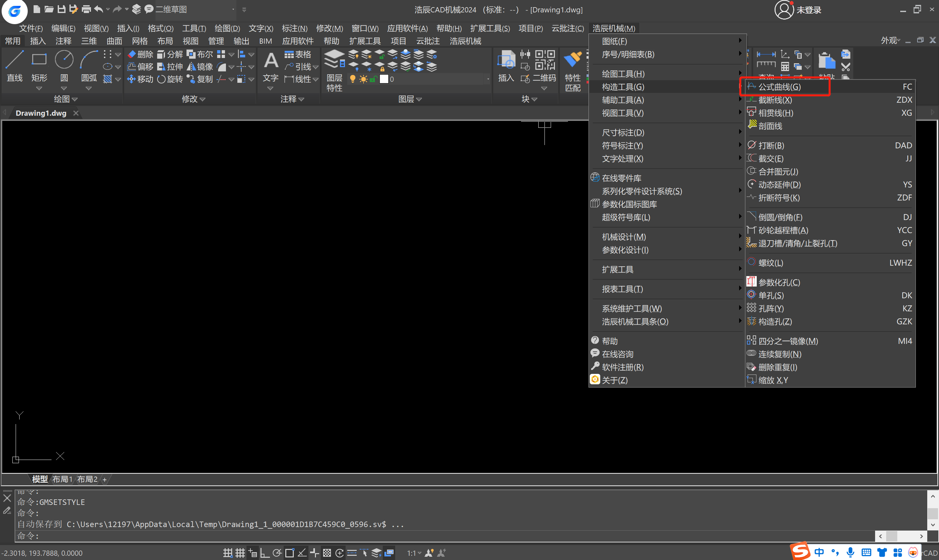The image size is (939, 560).
Task: Expand the 二维草图 workspace dropdown
Action: tap(233, 9)
